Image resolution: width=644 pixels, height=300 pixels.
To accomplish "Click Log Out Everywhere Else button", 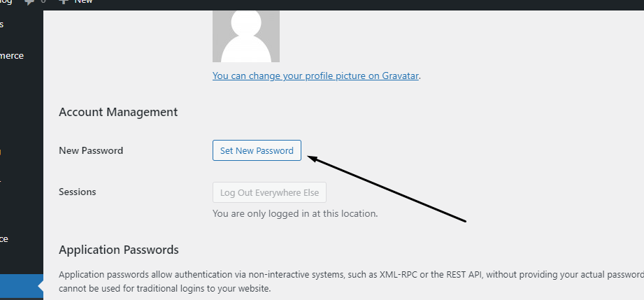I will 269,192.
